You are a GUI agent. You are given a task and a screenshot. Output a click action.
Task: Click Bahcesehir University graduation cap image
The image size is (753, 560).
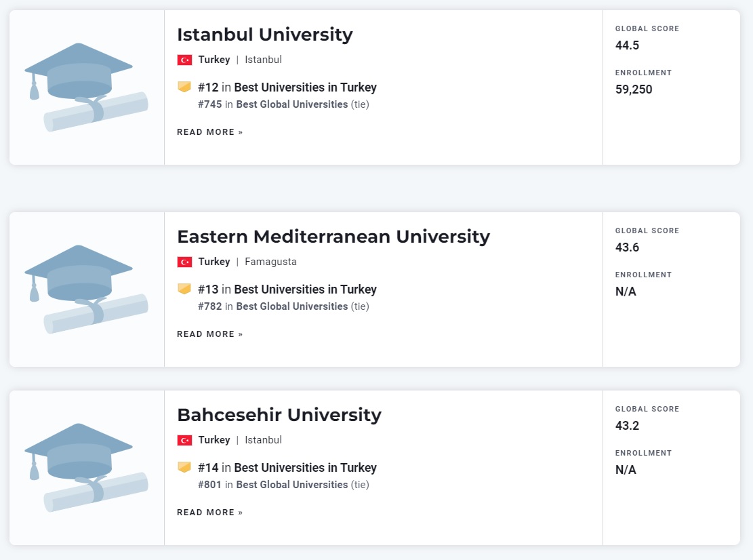(86, 467)
